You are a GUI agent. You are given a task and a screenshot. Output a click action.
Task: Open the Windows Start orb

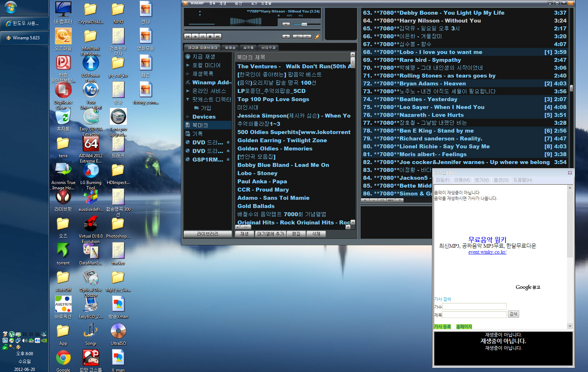11,7
